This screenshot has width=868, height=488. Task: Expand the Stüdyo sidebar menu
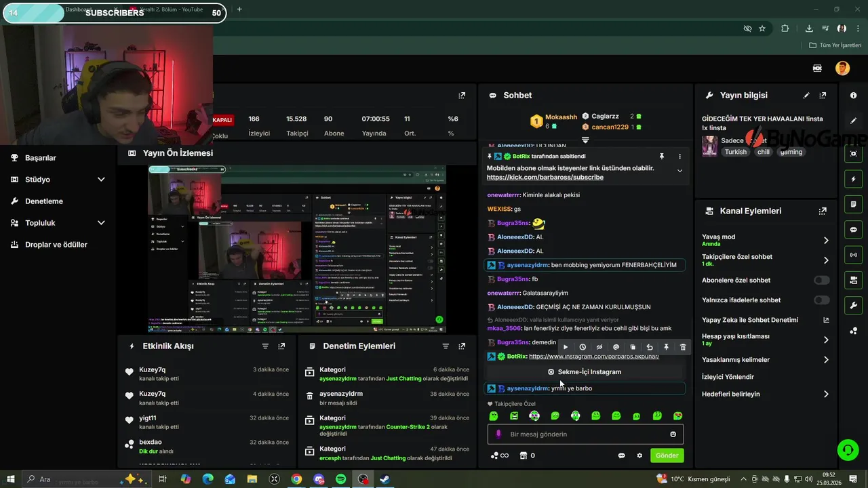[x=101, y=180]
